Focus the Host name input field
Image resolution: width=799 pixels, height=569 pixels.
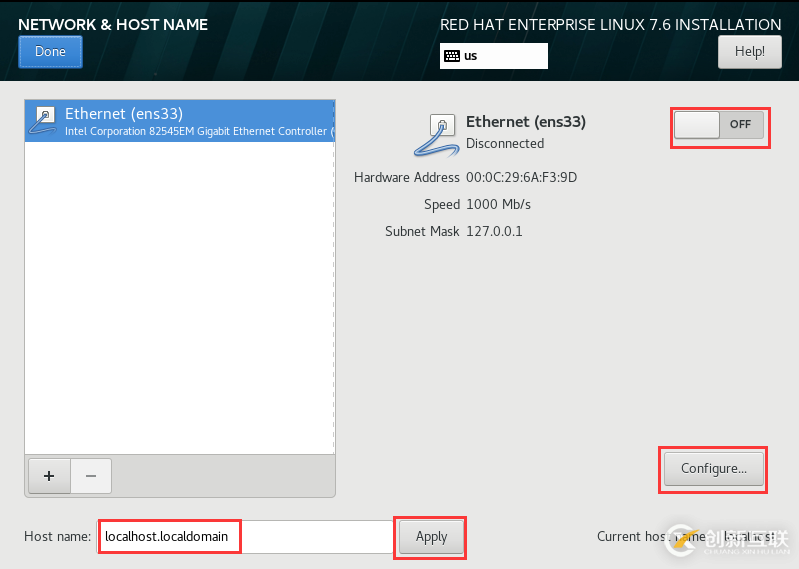(x=245, y=537)
